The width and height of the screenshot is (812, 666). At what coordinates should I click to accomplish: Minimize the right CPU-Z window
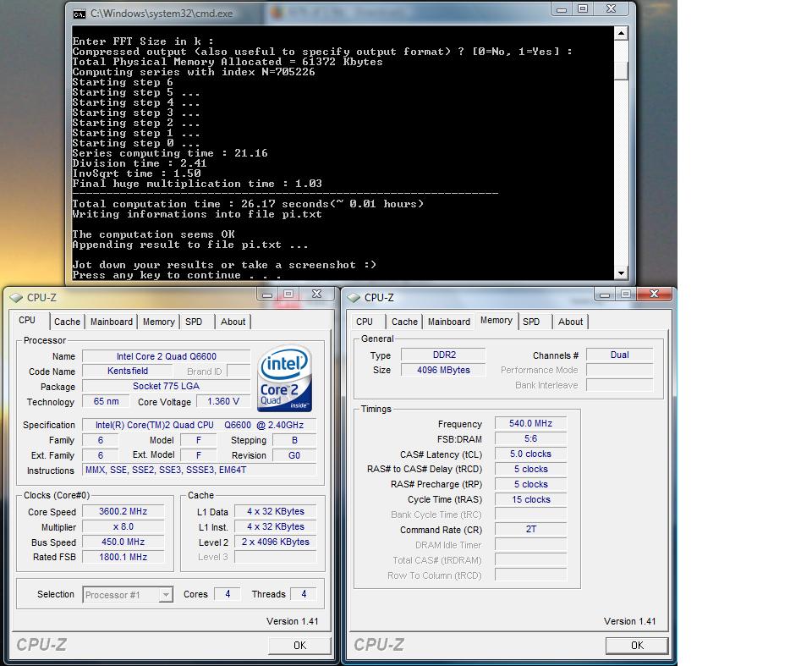604,294
